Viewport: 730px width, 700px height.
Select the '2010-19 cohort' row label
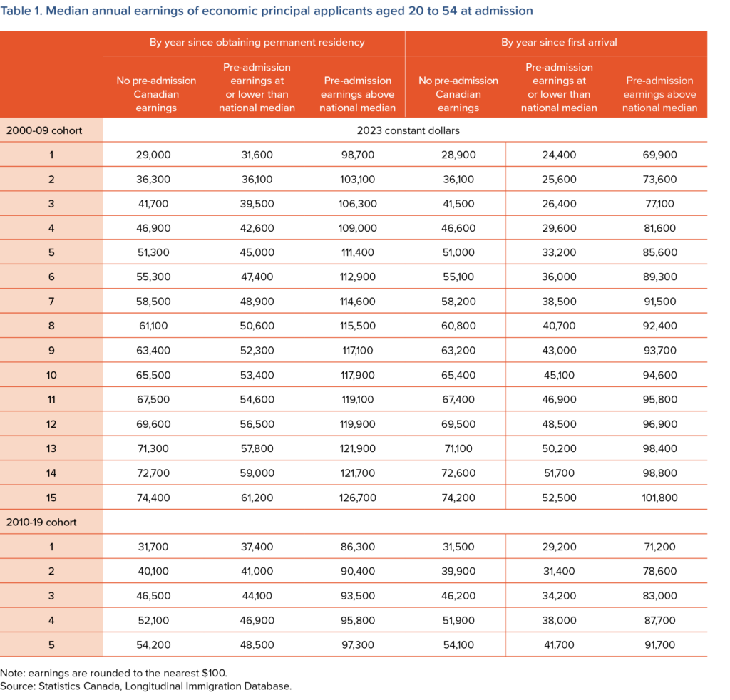click(x=41, y=522)
